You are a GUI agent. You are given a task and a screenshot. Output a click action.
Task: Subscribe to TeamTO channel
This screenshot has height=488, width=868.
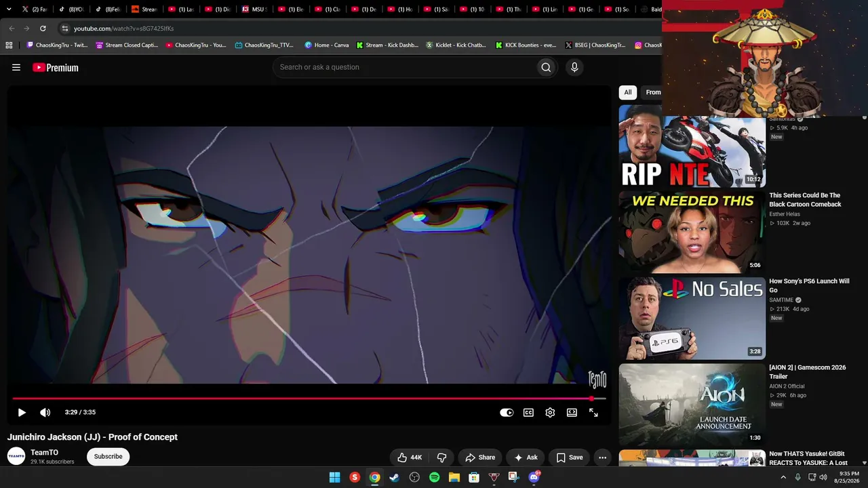pos(108,456)
